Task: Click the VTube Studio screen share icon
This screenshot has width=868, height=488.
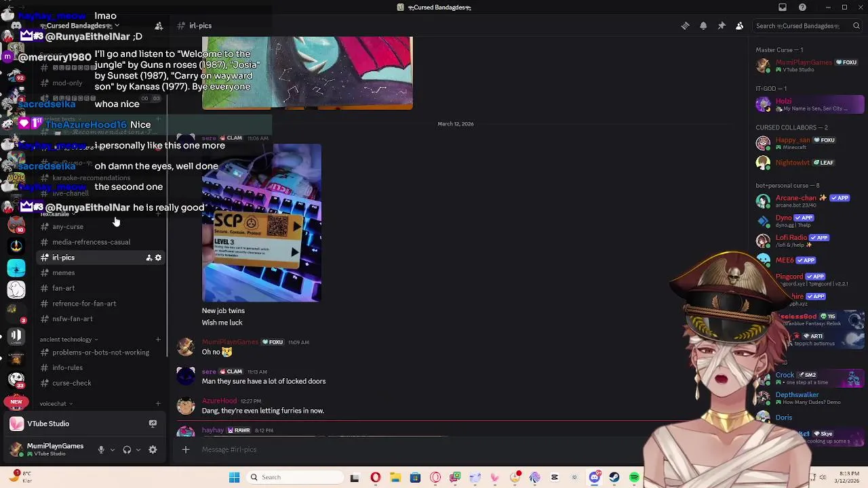Action: 153,424
